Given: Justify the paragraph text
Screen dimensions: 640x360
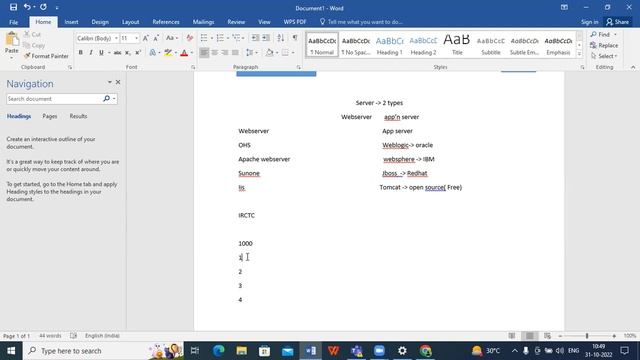Looking at the screenshot, I should pyautogui.click(x=235, y=53).
